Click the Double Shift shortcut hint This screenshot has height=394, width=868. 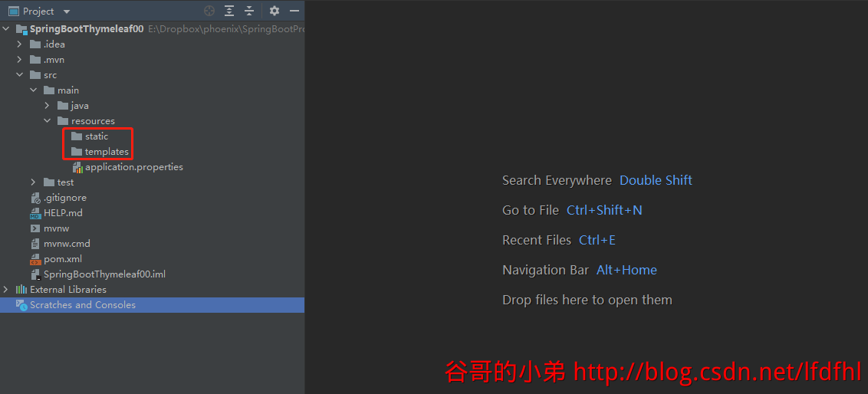656,180
